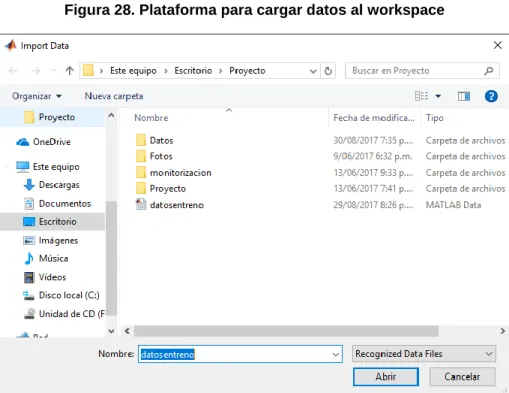Click the change view layout icon
Image resolution: width=509 pixels, height=393 pixels.
[x=422, y=96]
